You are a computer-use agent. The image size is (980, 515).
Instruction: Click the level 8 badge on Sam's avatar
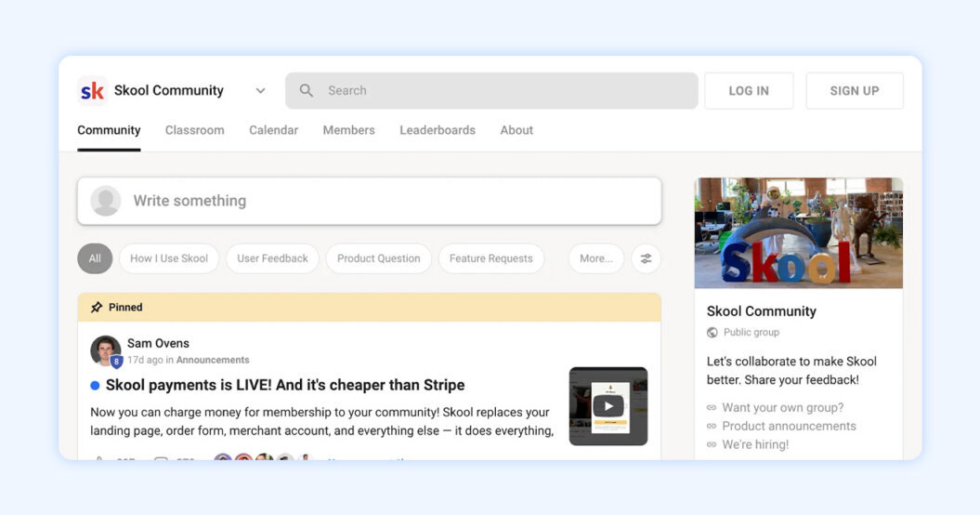pyautogui.click(x=116, y=362)
